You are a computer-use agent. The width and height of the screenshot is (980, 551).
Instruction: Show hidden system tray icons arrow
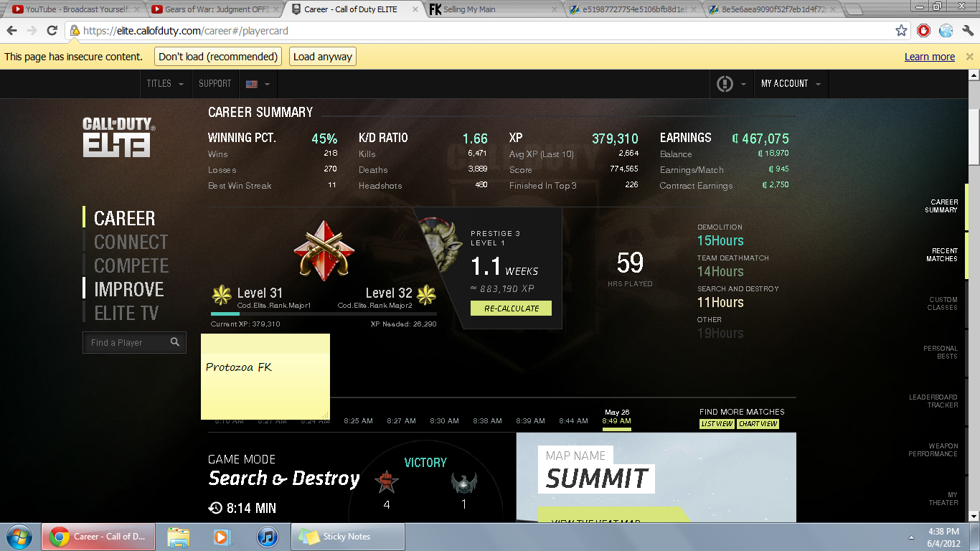click(x=911, y=537)
